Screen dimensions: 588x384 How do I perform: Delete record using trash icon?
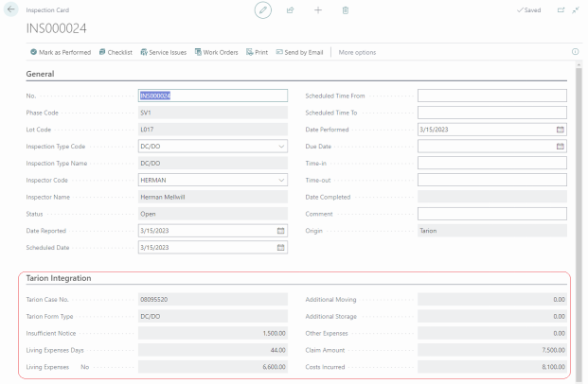coord(346,10)
